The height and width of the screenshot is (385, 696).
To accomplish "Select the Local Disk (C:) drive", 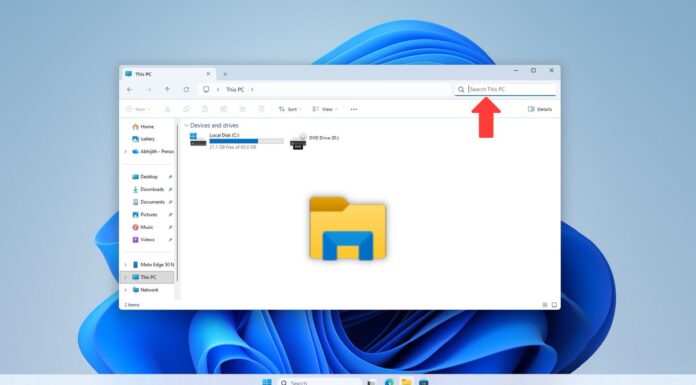I will (x=237, y=140).
